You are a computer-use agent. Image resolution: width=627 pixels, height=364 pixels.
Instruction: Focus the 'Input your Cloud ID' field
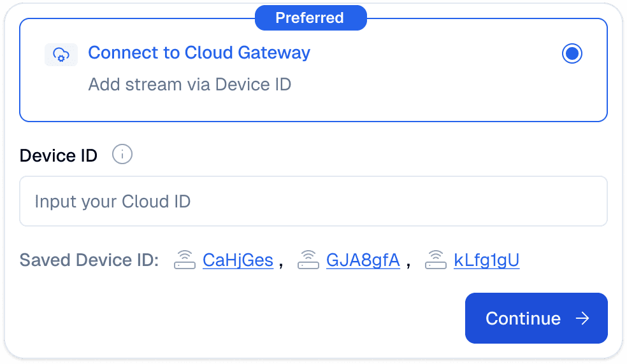click(x=313, y=201)
